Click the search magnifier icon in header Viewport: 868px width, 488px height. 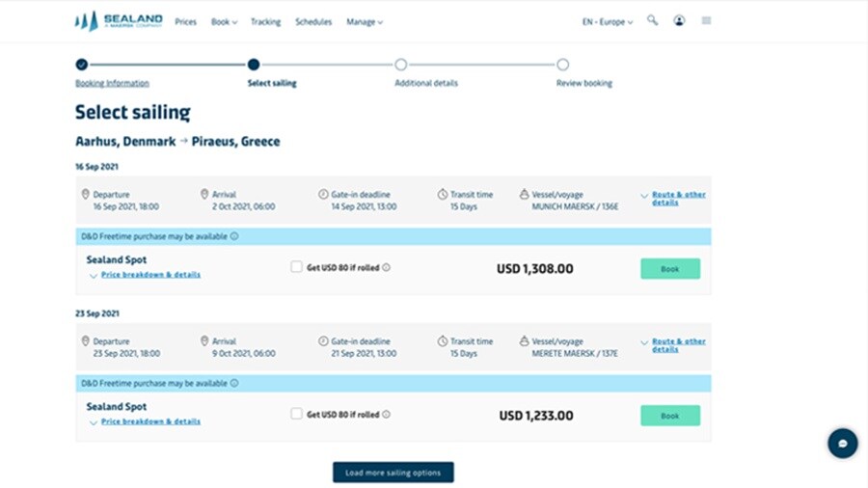coord(653,20)
